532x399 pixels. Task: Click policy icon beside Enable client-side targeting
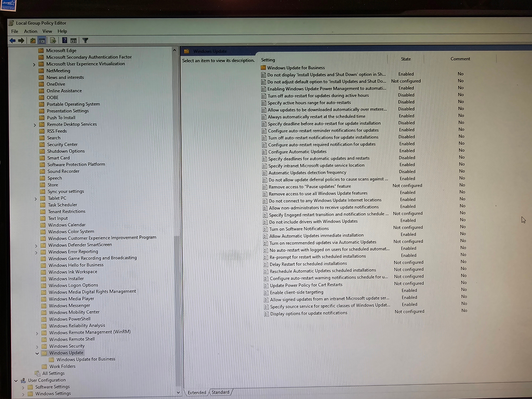pos(266,292)
